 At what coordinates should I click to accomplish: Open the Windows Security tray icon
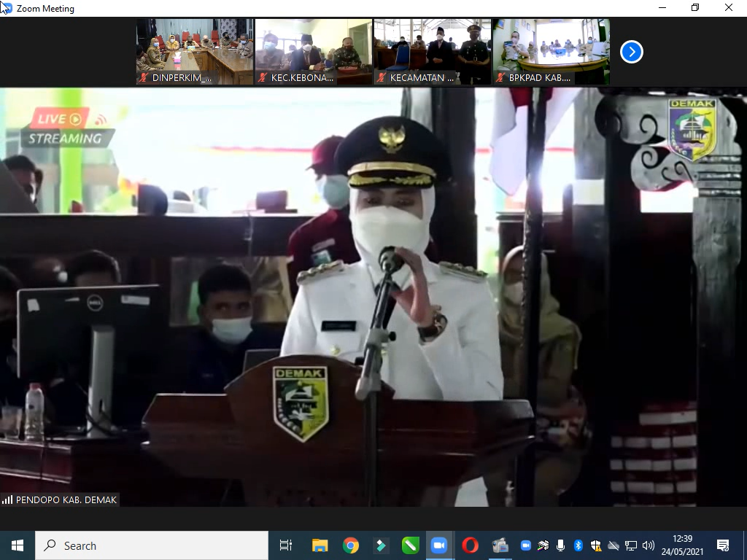[595, 545]
